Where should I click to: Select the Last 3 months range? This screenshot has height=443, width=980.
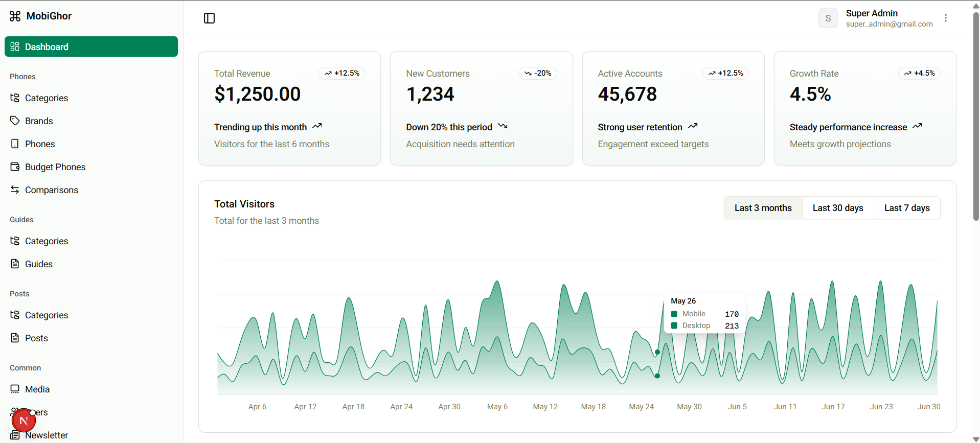pos(763,208)
